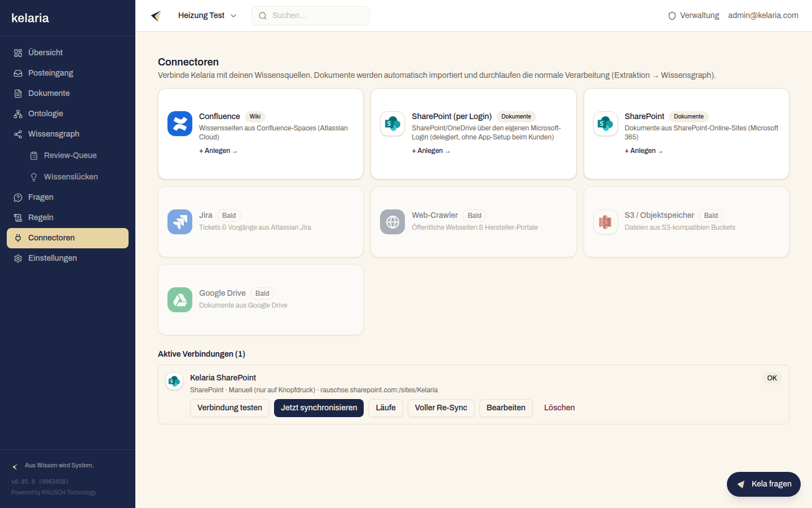This screenshot has height=508, width=812.
Task: Navigate to Ontologie
Action: point(68,113)
